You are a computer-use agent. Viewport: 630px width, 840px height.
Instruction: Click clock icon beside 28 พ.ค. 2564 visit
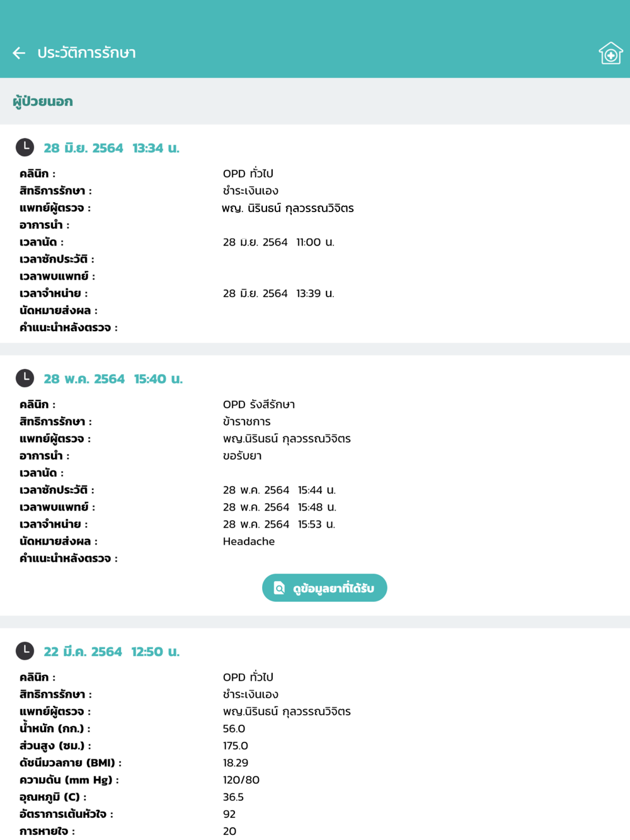[25, 378]
